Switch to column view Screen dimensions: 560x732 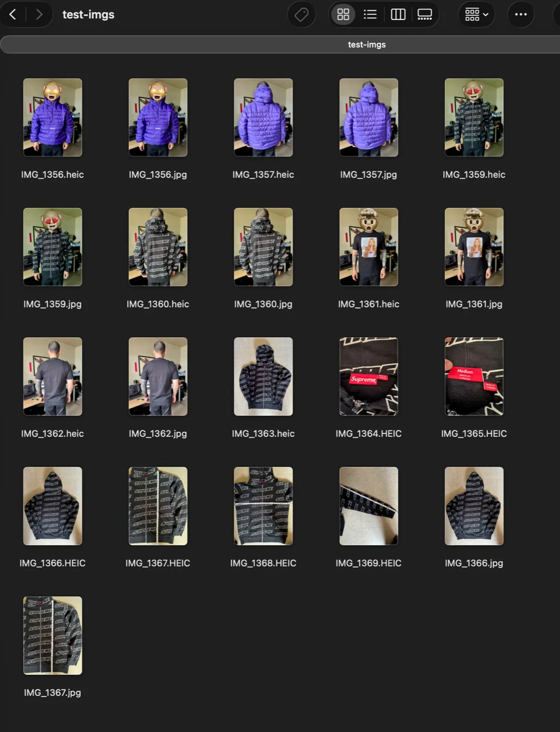coord(398,15)
